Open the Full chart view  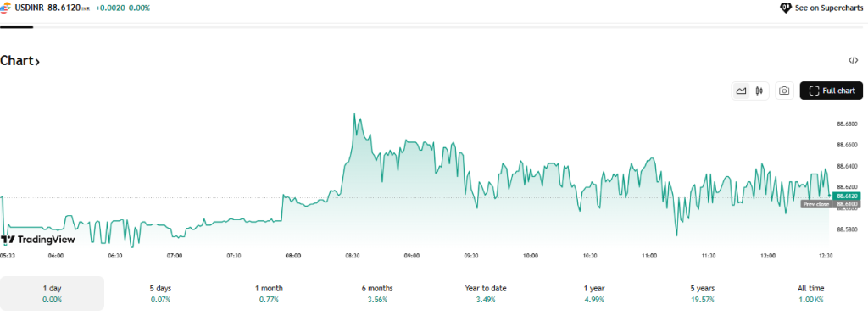pyautogui.click(x=831, y=91)
